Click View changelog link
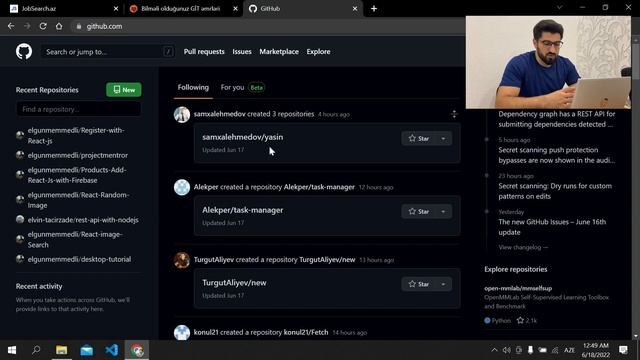The height and width of the screenshot is (360, 640). click(x=523, y=247)
